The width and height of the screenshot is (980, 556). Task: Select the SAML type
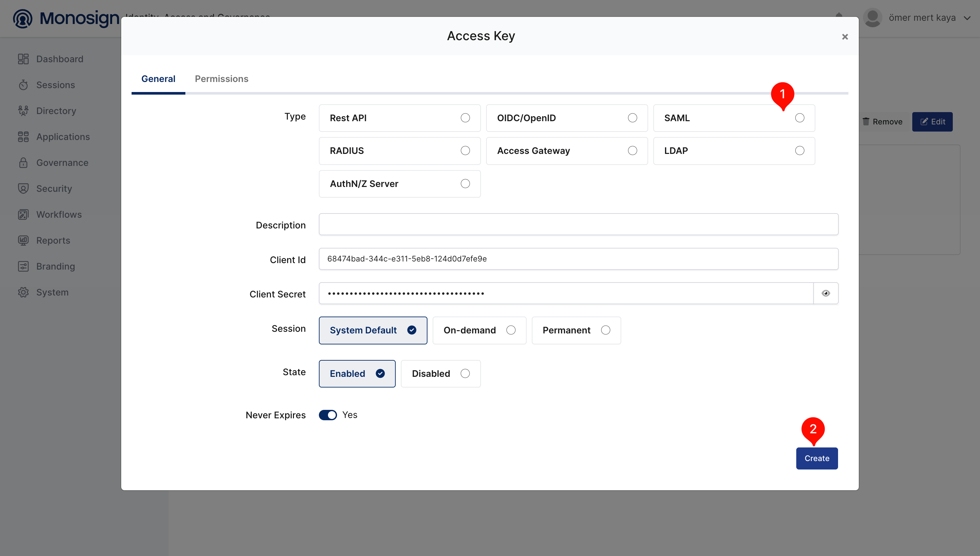click(734, 118)
